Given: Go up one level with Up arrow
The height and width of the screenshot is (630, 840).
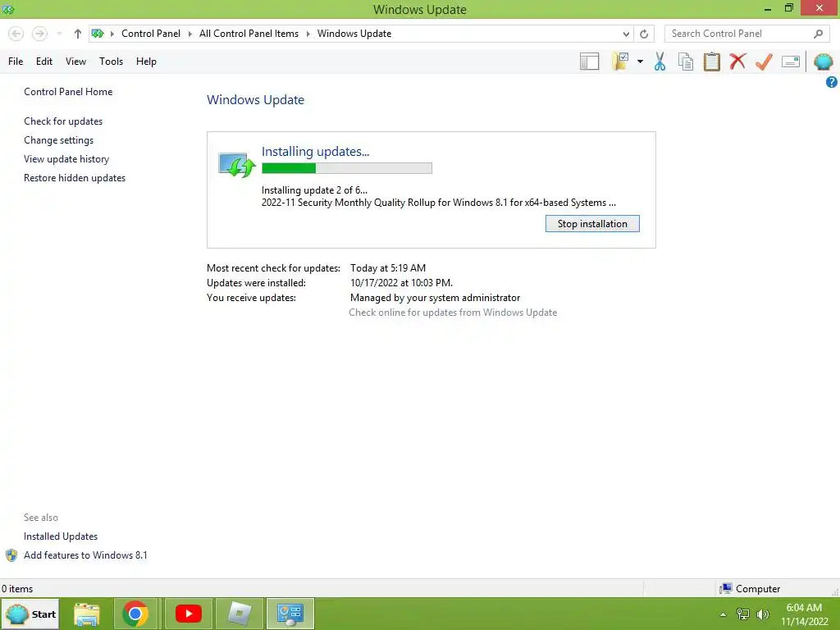Looking at the screenshot, I should coord(78,34).
